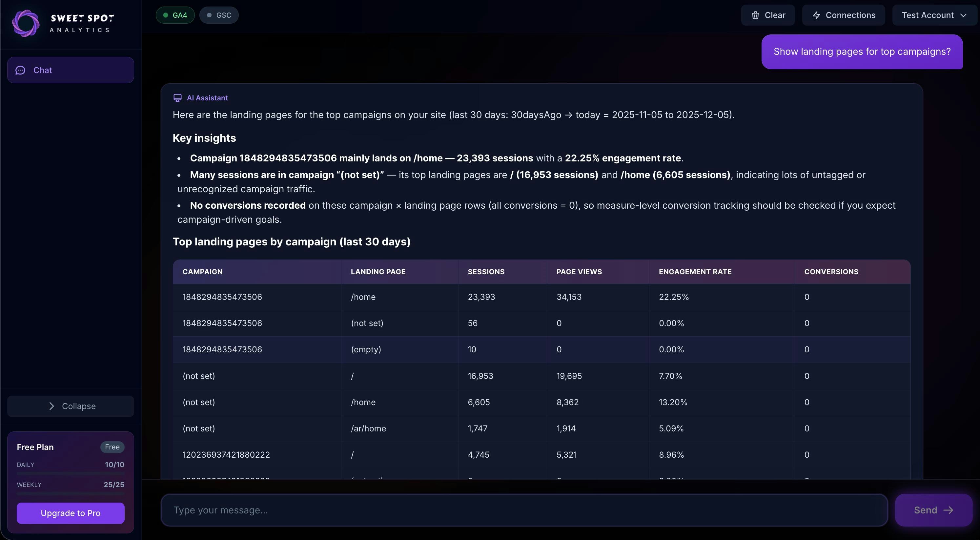Image resolution: width=980 pixels, height=540 pixels.
Task: Click the Free Plan title text
Action: click(35, 447)
